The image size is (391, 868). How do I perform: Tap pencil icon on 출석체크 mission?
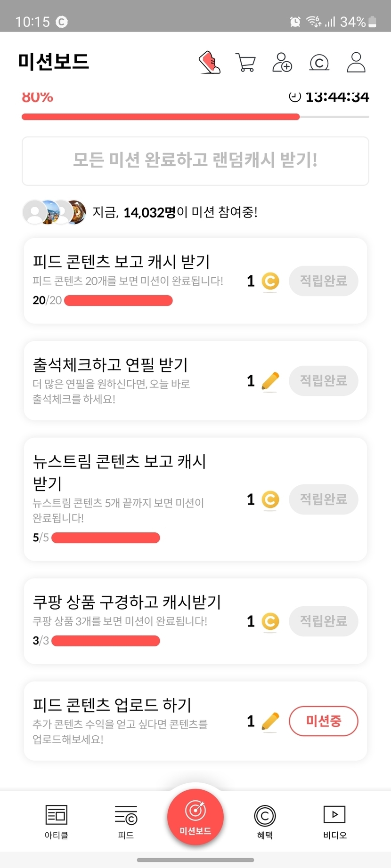(x=270, y=381)
